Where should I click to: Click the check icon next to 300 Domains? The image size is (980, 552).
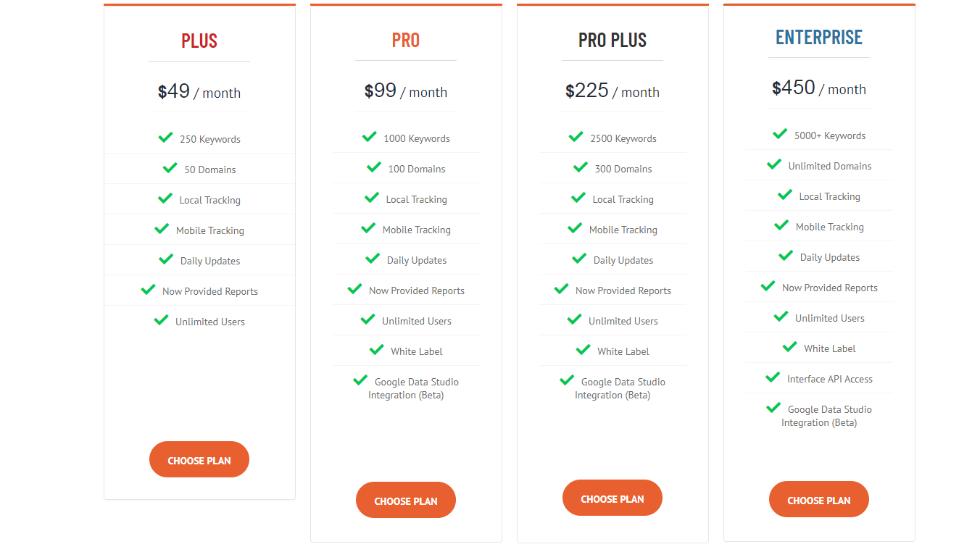pos(581,167)
